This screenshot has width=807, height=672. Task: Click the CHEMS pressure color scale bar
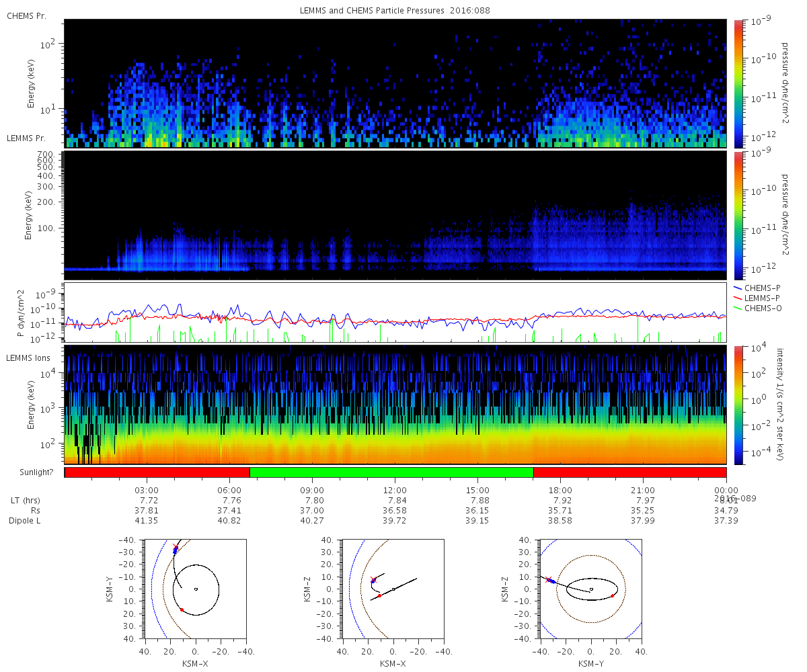click(x=738, y=83)
